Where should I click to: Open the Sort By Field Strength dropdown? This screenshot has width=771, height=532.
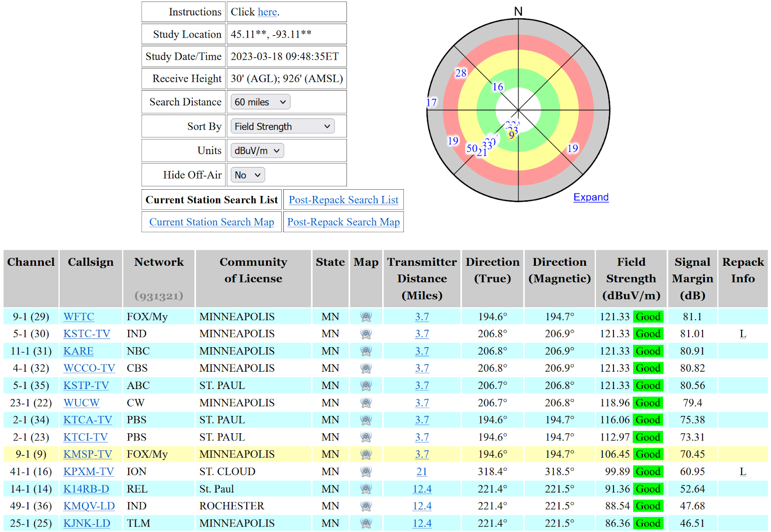282,127
